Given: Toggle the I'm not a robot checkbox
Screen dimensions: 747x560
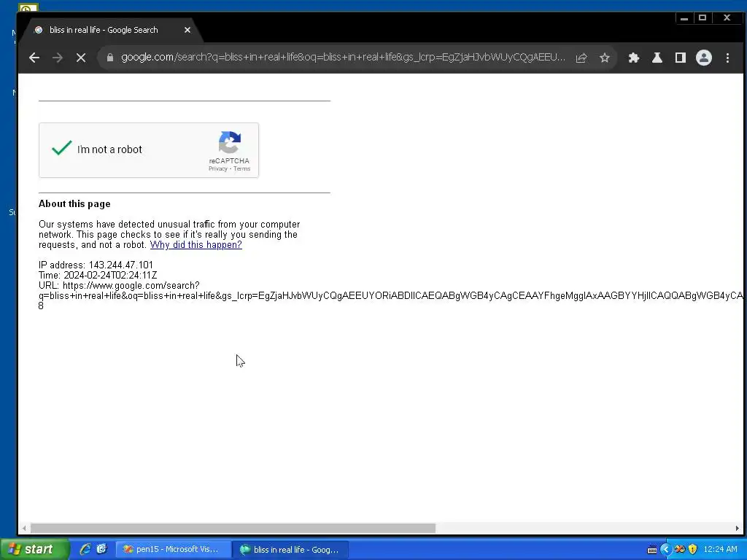Looking at the screenshot, I should coord(62,149).
